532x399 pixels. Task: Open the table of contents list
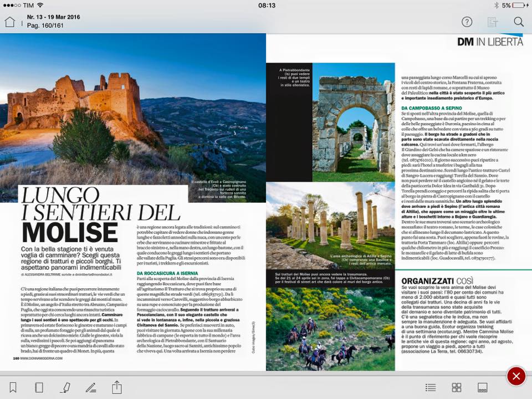coord(431,387)
